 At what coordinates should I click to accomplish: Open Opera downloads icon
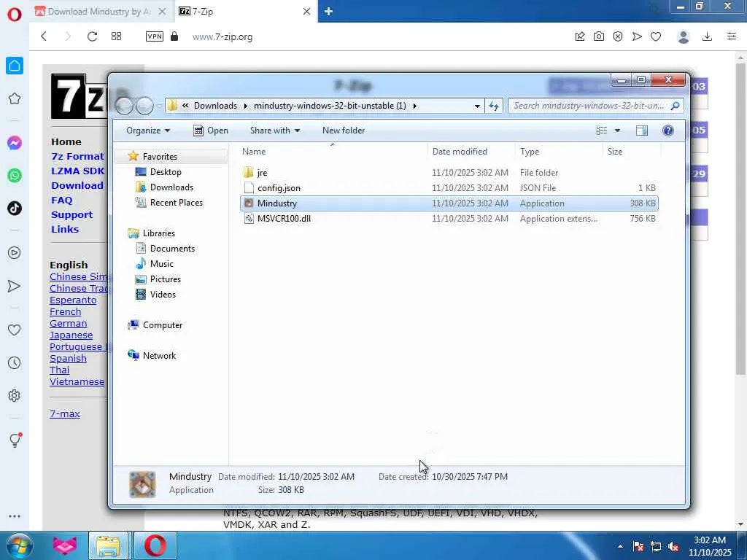point(708,36)
